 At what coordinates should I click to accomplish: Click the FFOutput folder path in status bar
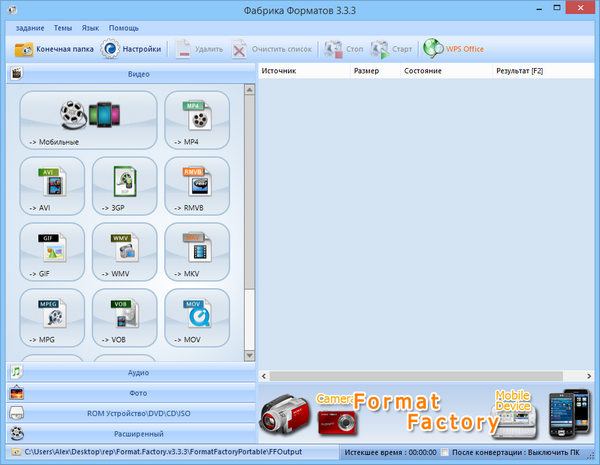tap(170, 453)
